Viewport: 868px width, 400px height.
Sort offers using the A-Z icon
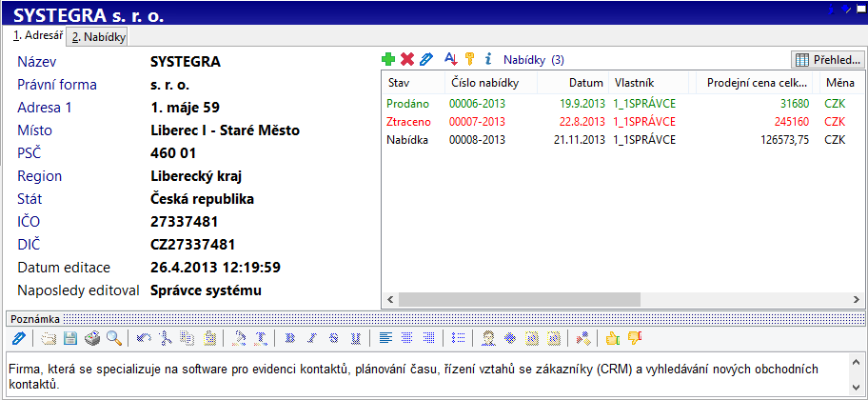pyautogui.click(x=452, y=59)
